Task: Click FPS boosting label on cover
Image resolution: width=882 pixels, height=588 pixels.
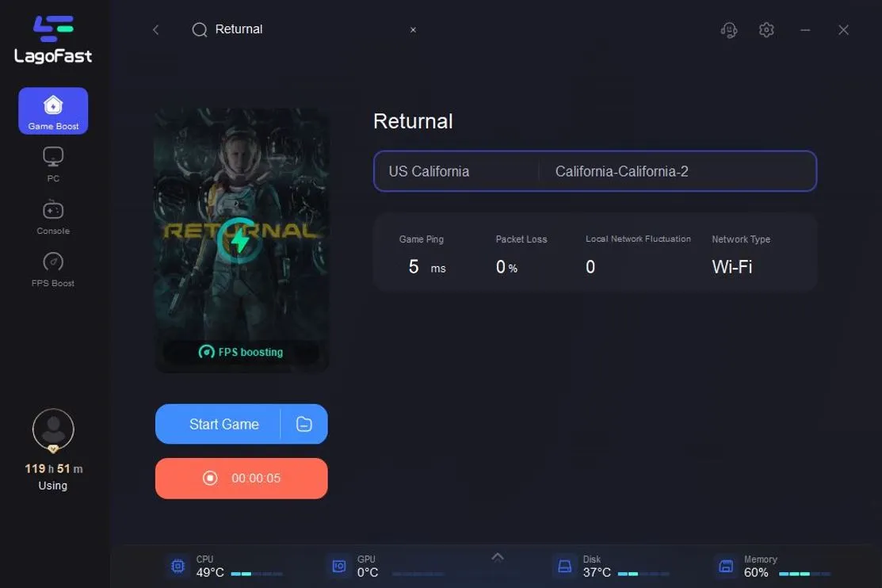Action: tap(241, 352)
